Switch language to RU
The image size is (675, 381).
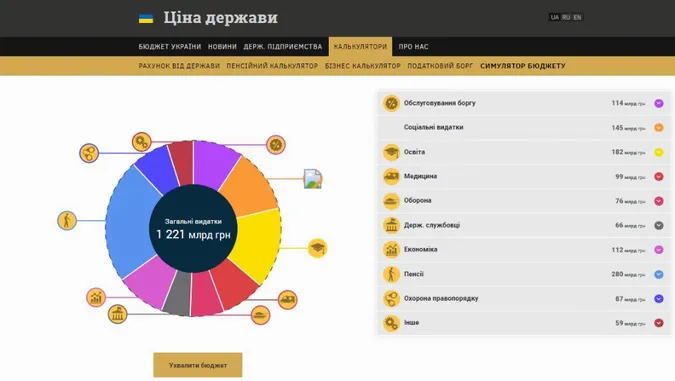pos(566,17)
